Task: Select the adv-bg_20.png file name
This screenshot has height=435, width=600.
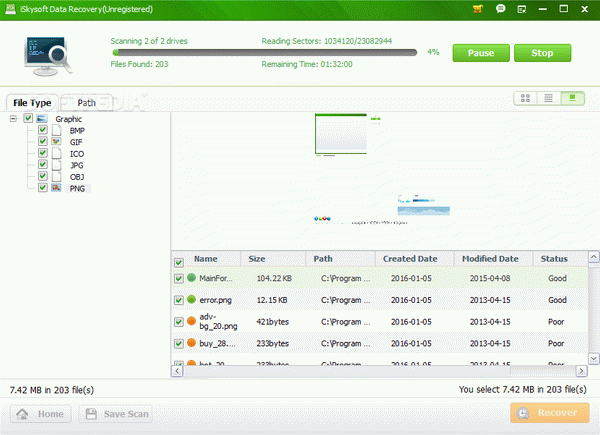Action: 218,321
